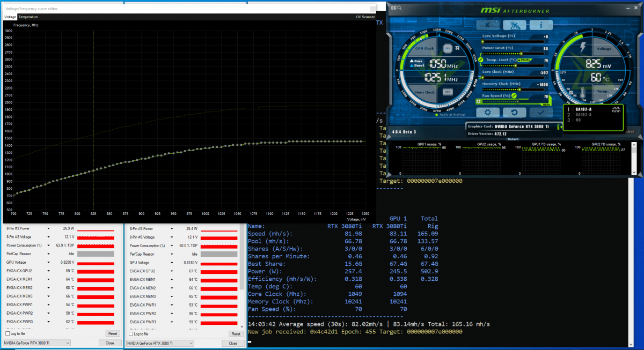644x350 pixels.
Task: Click the green pencil next to Fan Speed
Action: (514, 96)
